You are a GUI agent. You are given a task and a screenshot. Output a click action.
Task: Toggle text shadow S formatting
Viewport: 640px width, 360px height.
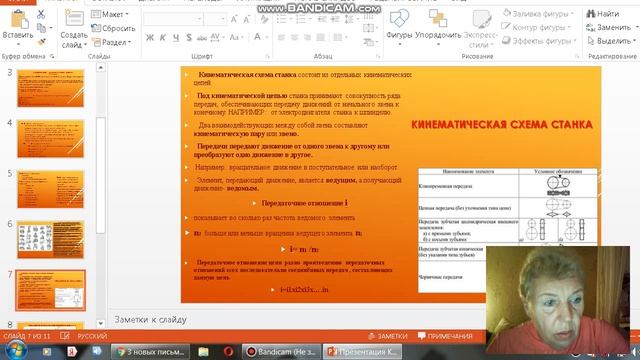tap(189, 38)
